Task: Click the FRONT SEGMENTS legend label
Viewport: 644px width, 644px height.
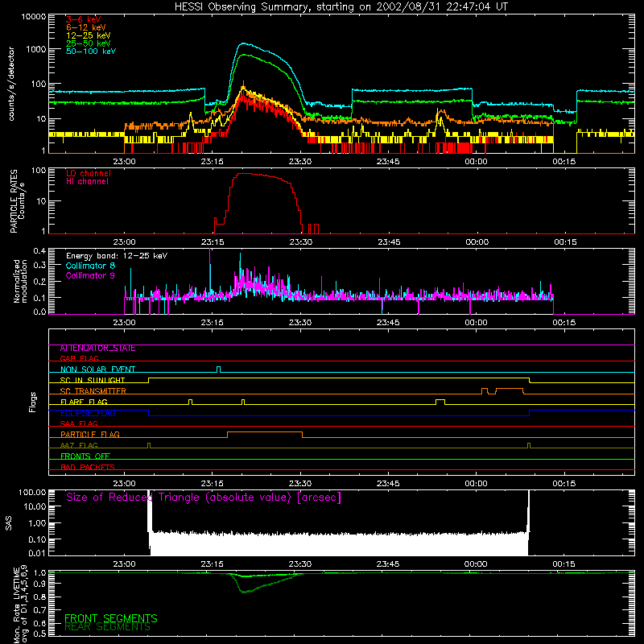Action: [111, 618]
